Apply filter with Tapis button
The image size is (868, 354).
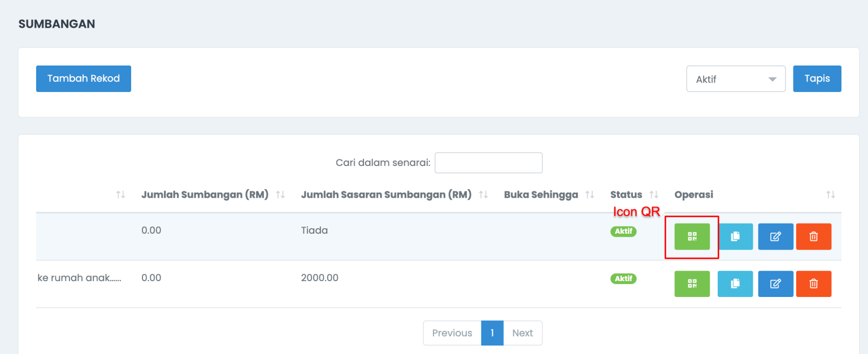coord(817,78)
